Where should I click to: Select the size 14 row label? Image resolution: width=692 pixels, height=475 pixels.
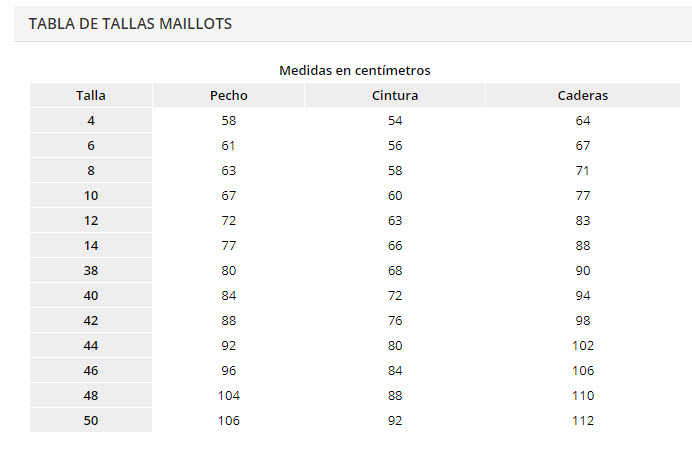91,245
